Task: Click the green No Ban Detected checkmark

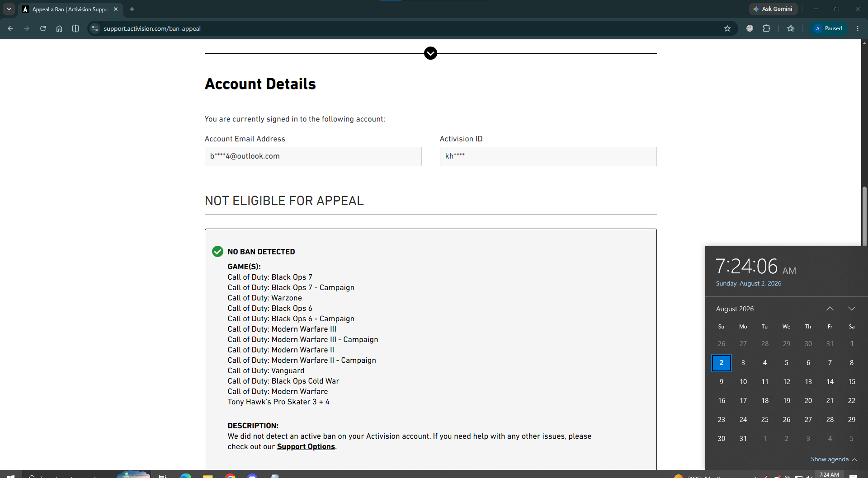Action: (217, 252)
